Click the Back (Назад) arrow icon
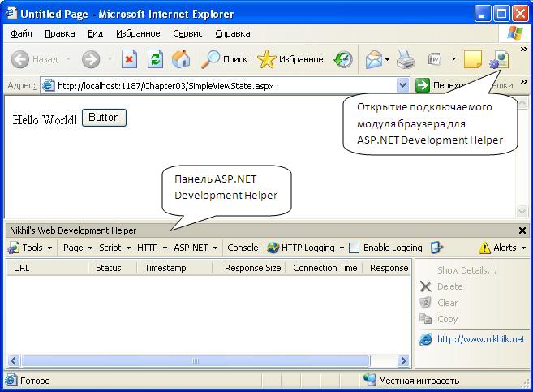 point(20,59)
